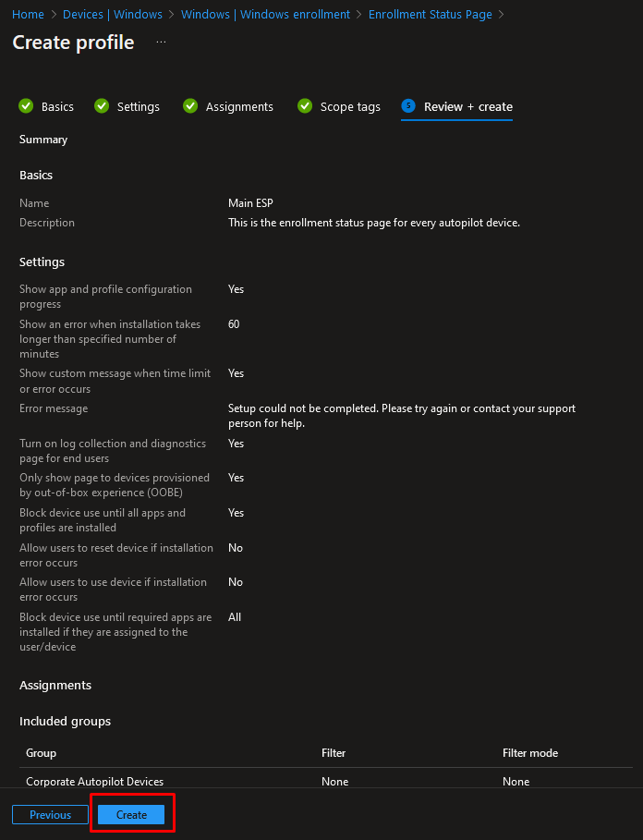Click the green checkmark icon beside Settings
643x840 pixels.
click(x=102, y=106)
